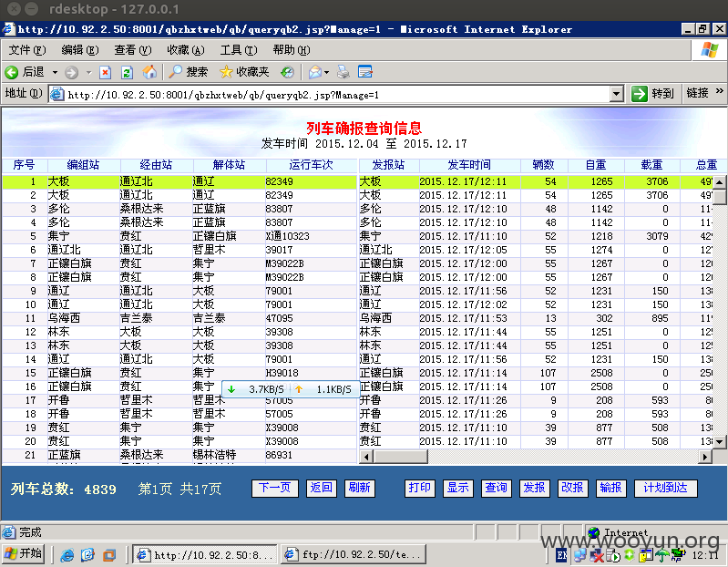This screenshot has width=728, height=567.
Task: Click 下一页 next page button
Action: point(275,488)
